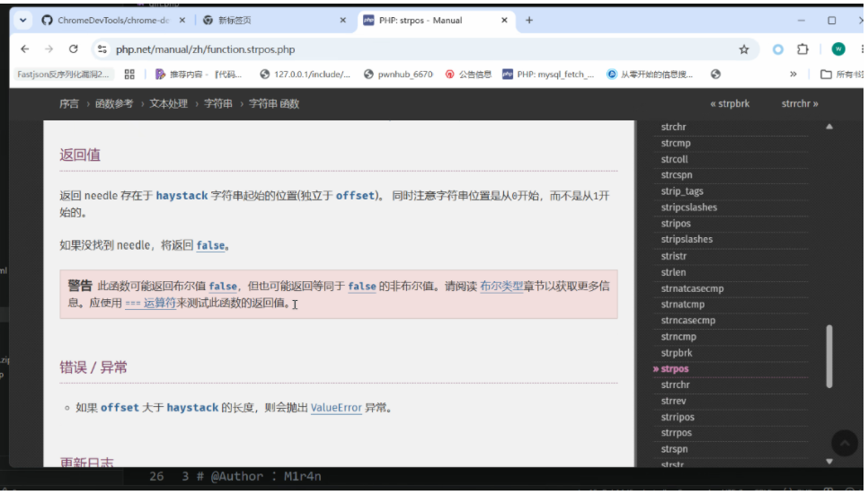Close the PHP: strpos - Manual tab
Viewport: 868px width, 495px height.
pyautogui.click(x=504, y=21)
